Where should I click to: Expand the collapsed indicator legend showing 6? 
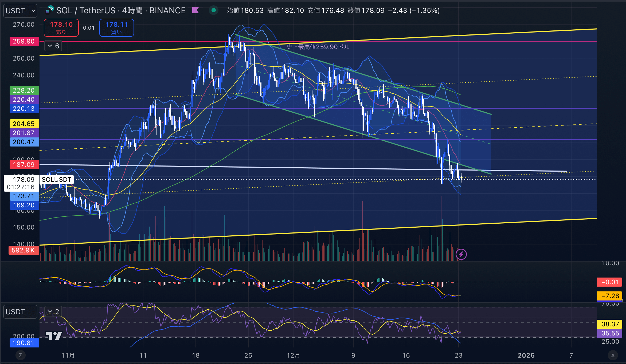[53, 46]
